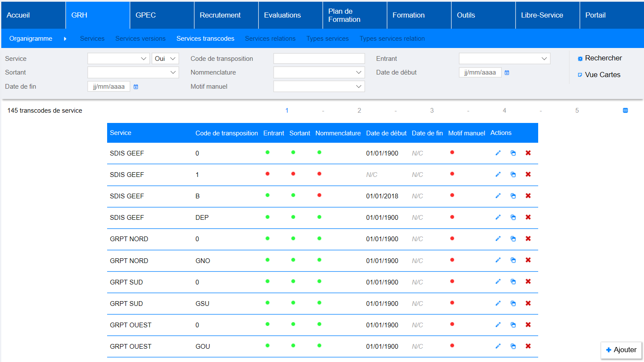Edit the first SDIS GEEF row with code 0
Viewport: 644px width, 362px height.
(498, 153)
